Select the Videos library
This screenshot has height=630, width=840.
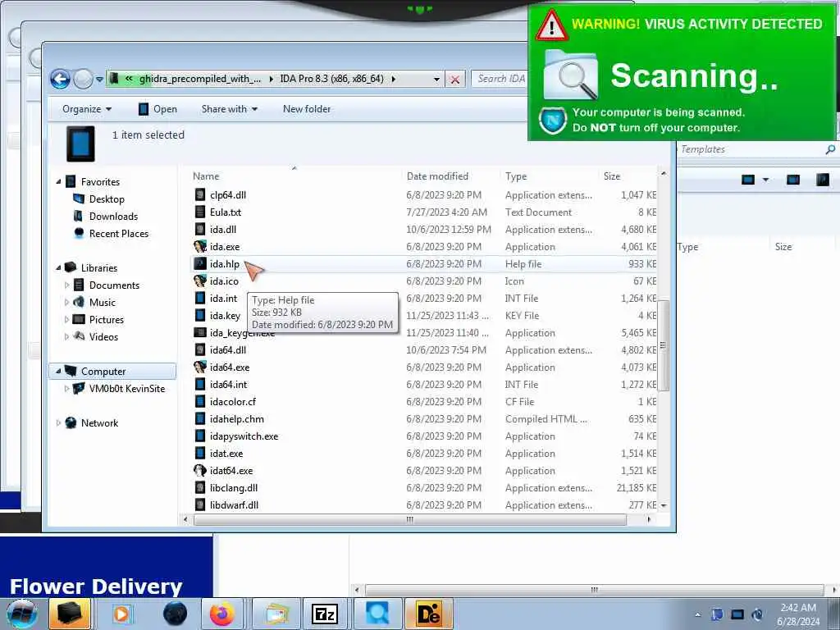click(103, 336)
